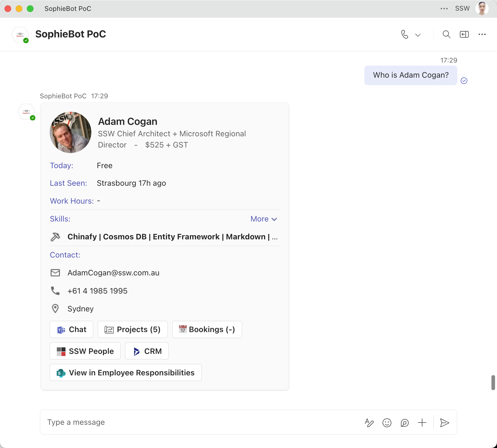The height and width of the screenshot is (448, 497).
Task: Open the SophieBot PoC avatar in the chat header
Action: [20, 35]
